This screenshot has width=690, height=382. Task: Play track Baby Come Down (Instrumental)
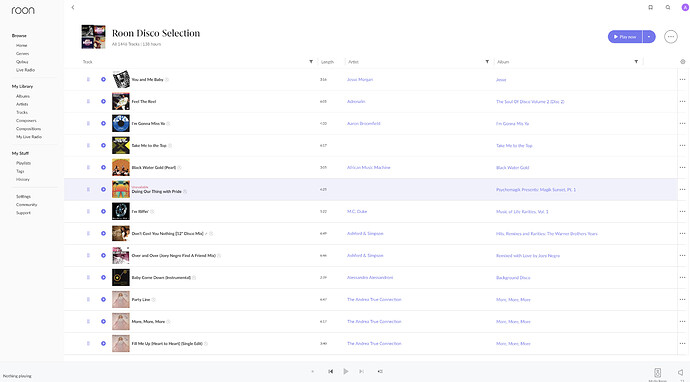point(103,278)
